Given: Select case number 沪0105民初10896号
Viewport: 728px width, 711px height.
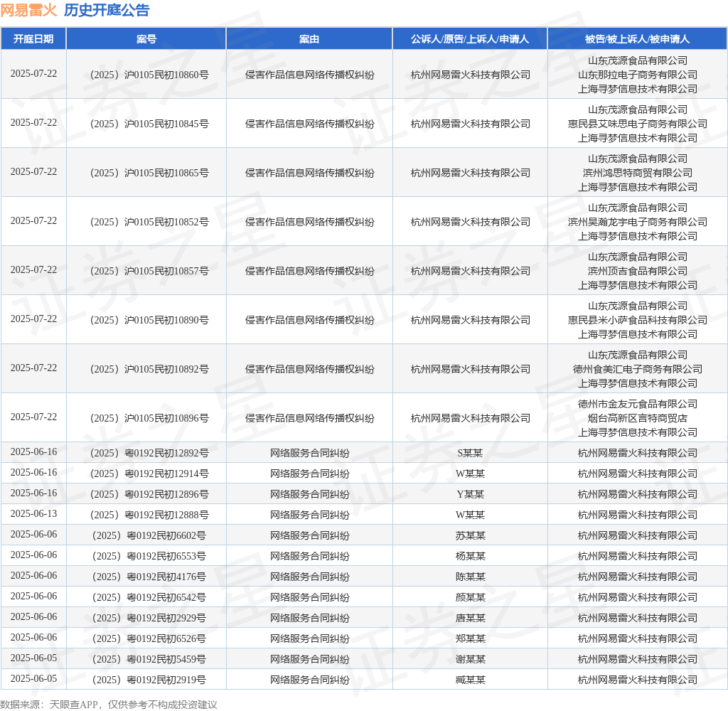Looking at the screenshot, I should pyautogui.click(x=149, y=419).
